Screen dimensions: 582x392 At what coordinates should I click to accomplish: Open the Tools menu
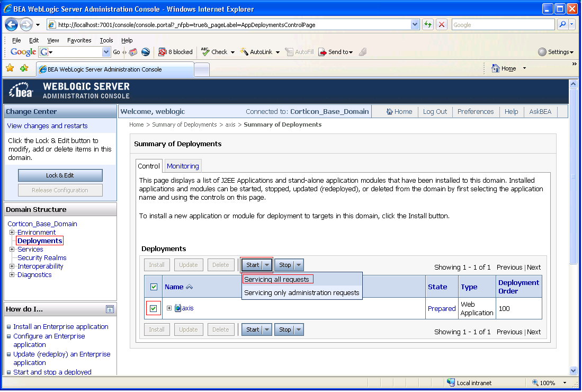[106, 40]
